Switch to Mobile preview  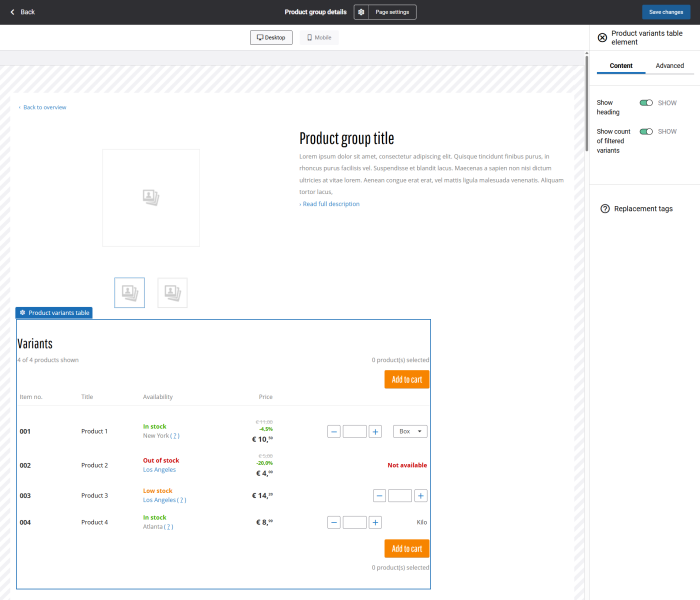point(319,38)
